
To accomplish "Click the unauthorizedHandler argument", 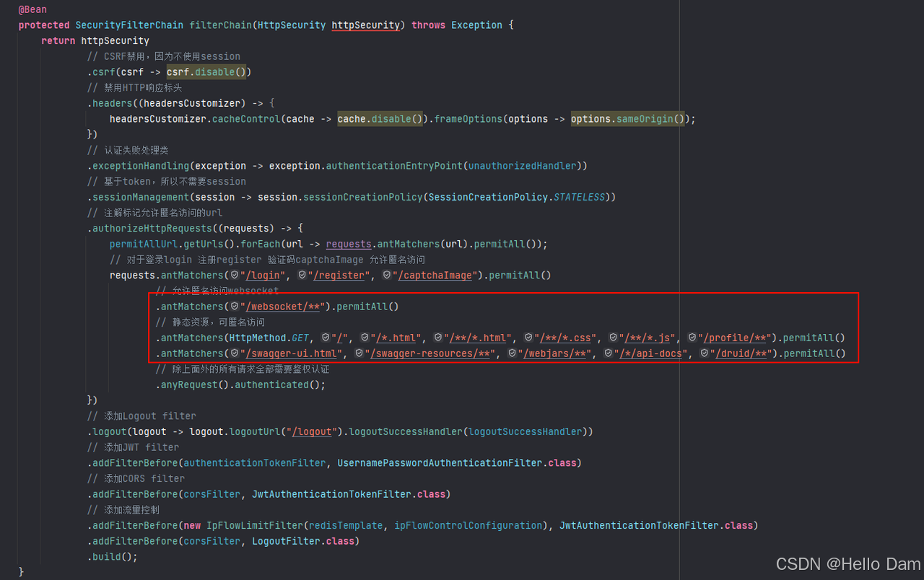I will point(522,166).
